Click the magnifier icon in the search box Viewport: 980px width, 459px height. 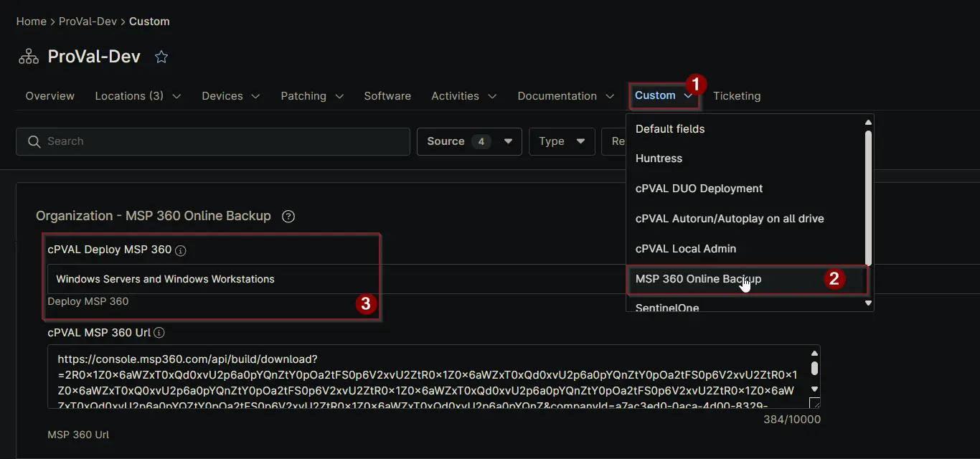coord(34,141)
